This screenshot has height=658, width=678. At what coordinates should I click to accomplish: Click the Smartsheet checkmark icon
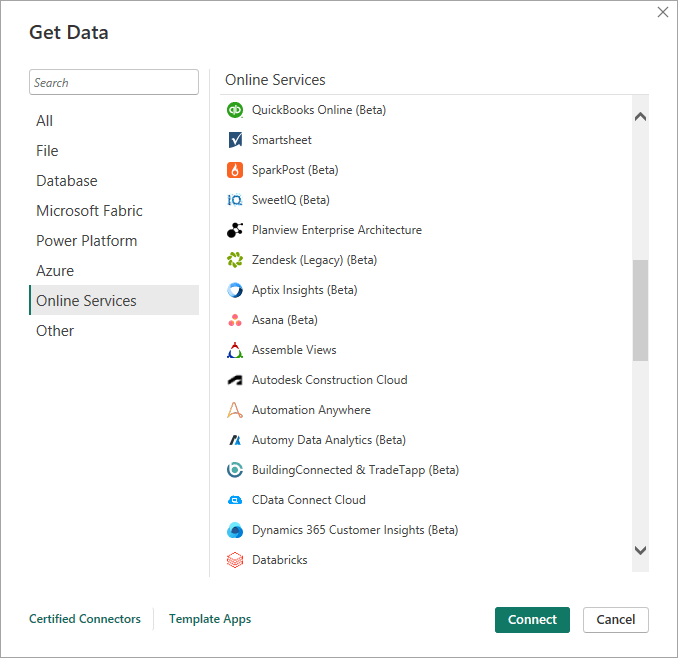coord(235,140)
